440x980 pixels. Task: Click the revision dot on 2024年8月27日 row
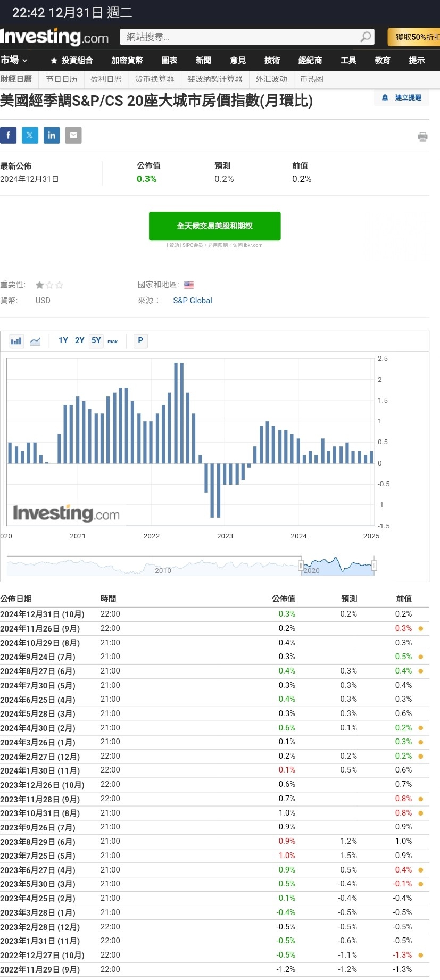click(x=421, y=671)
